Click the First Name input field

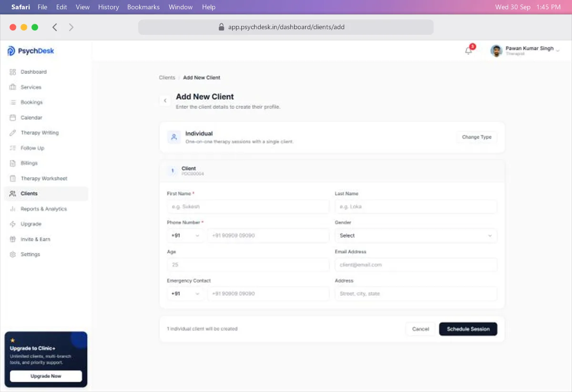(x=248, y=206)
